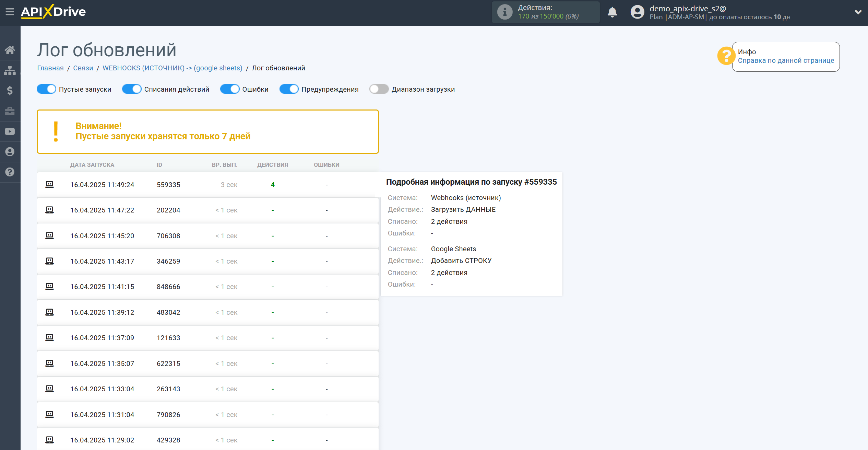
Task: Click Добавить СТРОКУ action text
Action: pos(461,261)
